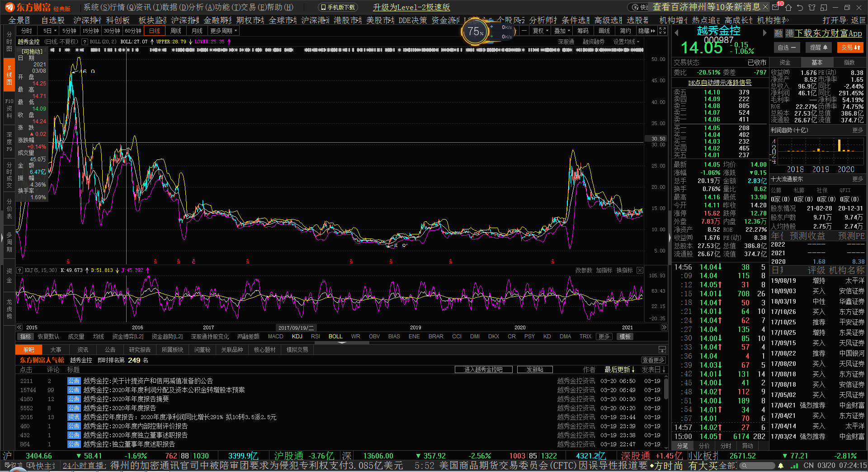868x472 pixels.
Task: Expand the chart to fullscreen
Action: [662, 31]
